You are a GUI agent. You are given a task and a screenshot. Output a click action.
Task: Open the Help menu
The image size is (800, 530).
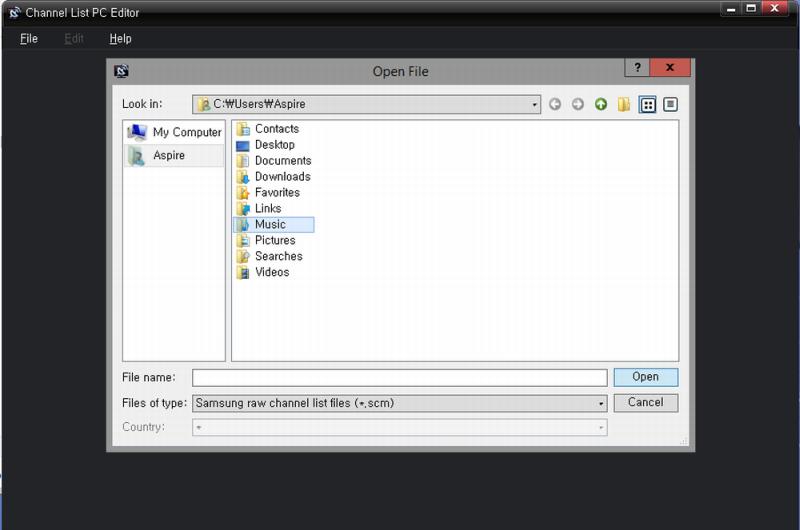click(120, 39)
